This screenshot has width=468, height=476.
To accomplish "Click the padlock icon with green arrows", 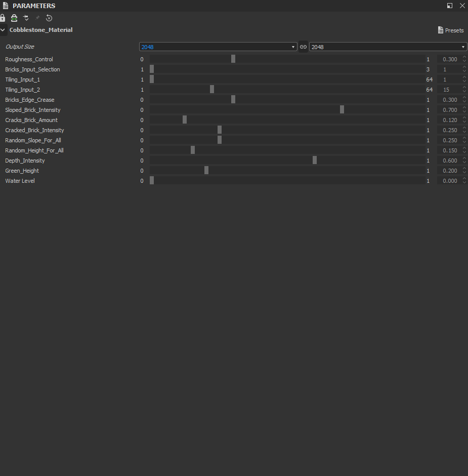I will (x=14, y=18).
